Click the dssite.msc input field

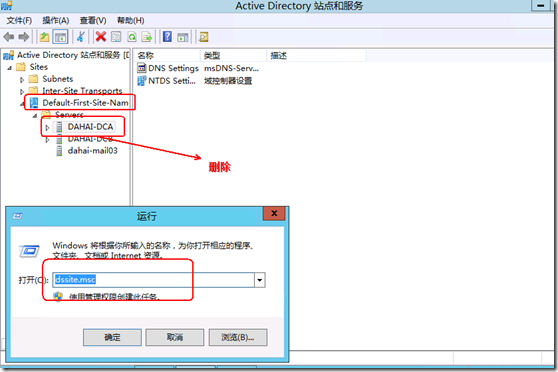click(154, 280)
